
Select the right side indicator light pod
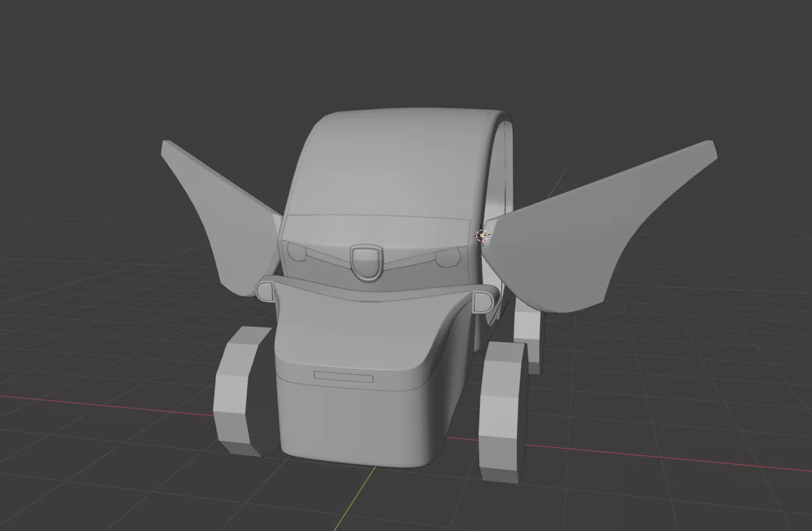click(482, 301)
